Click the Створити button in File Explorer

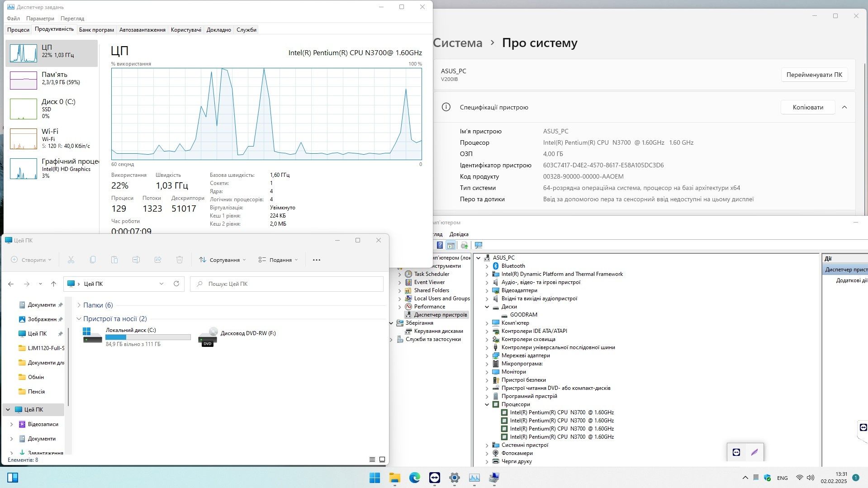coord(31,260)
